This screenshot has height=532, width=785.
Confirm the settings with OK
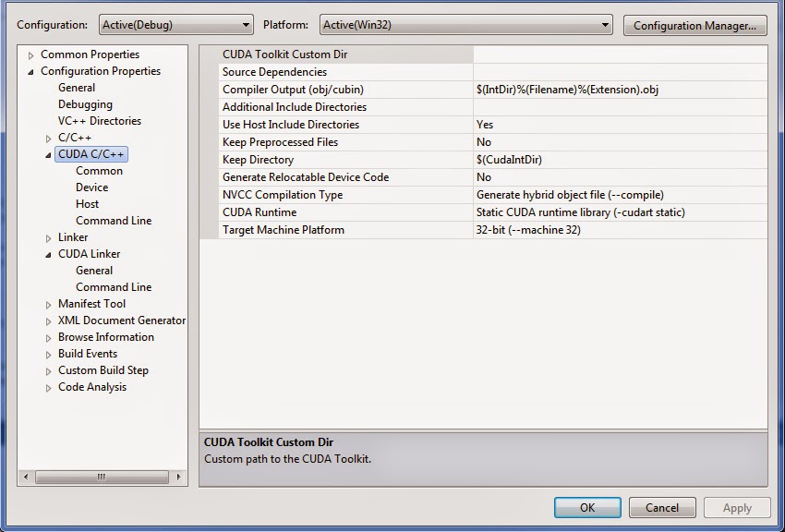[x=587, y=507]
